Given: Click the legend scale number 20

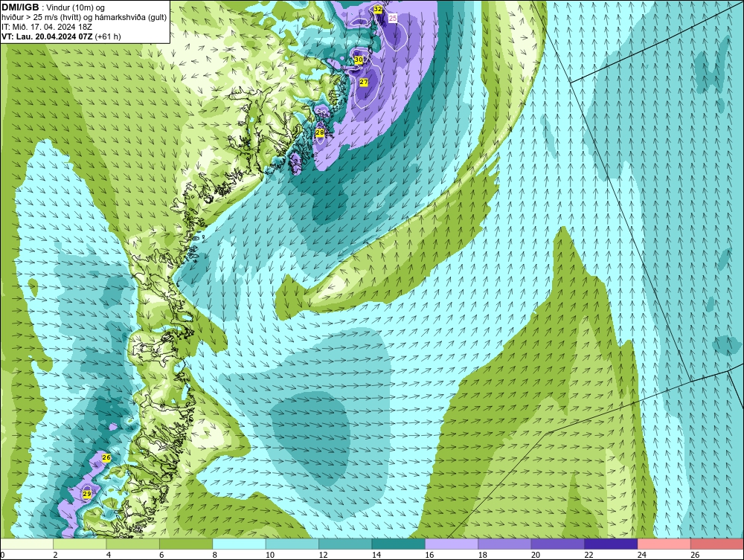Looking at the screenshot, I should click(x=536, y=555).
